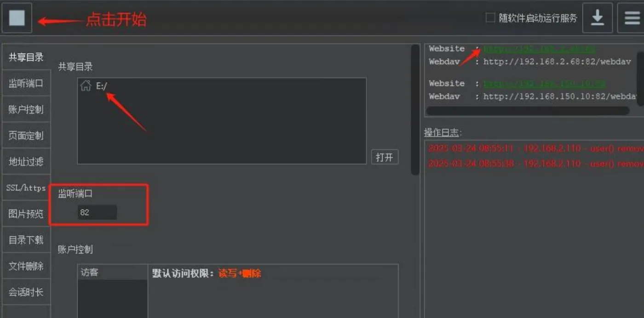Click the download arrow icon
644x318 pixels.
point(597,18)
